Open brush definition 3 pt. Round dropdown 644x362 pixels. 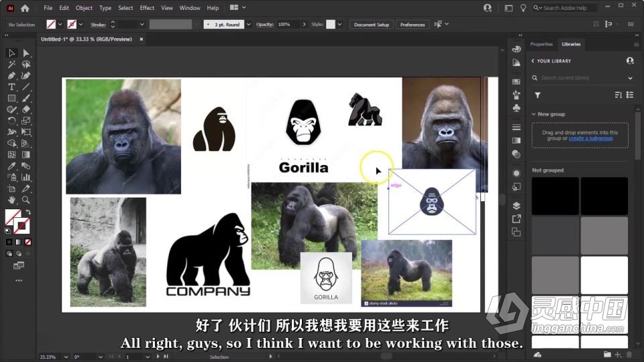(249, 25)
